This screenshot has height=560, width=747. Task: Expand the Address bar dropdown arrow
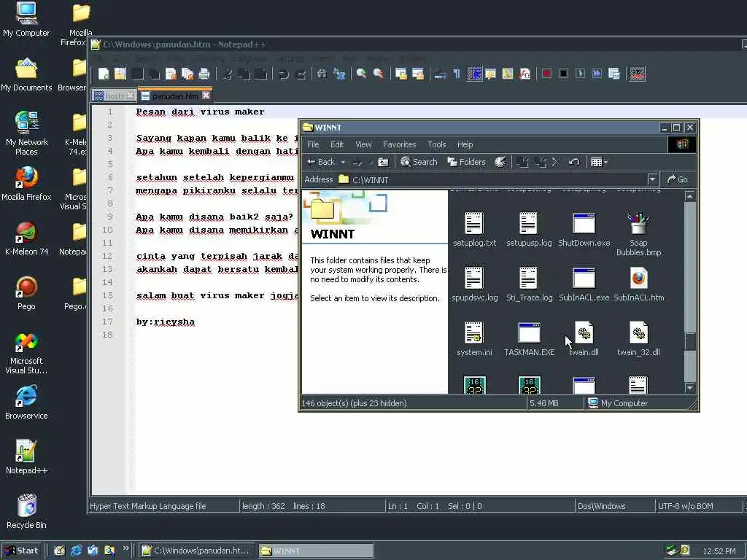(x=652, y=179)
